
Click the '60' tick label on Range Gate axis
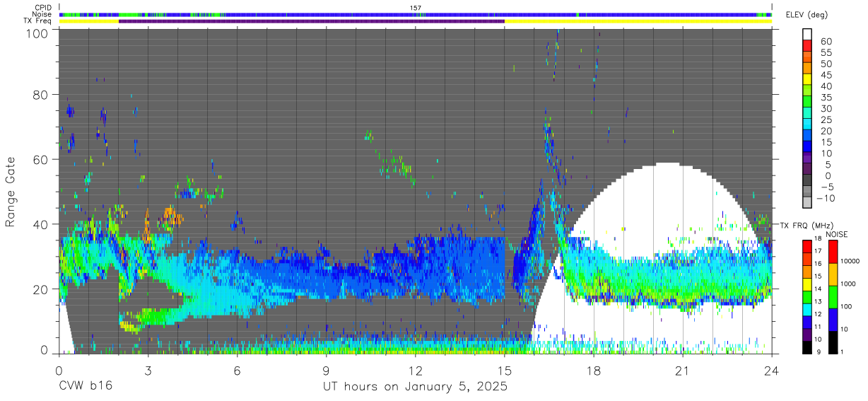pos(42,159)
